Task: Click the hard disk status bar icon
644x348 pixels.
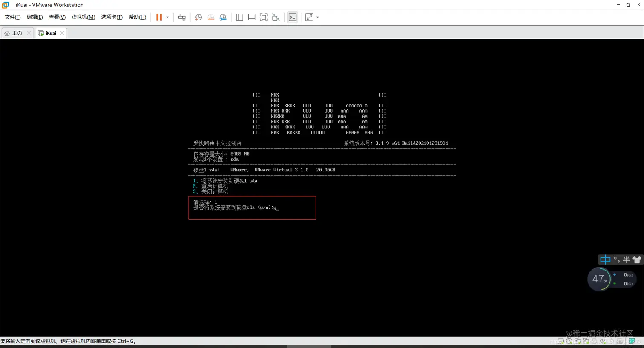Action: coord(561,341)
